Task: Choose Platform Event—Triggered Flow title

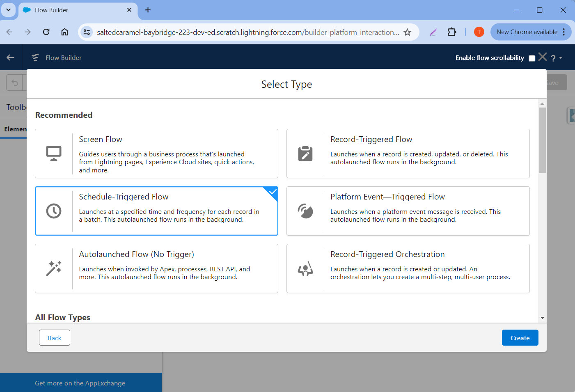Action: (387, 197)
